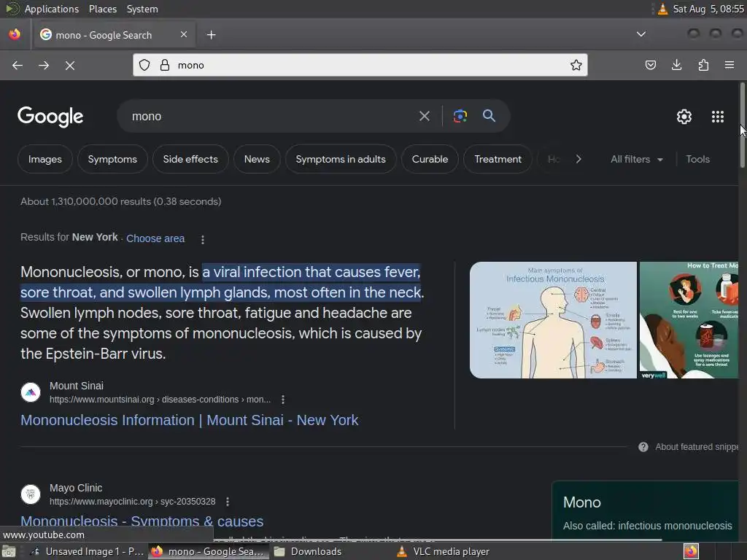Open a new tab with the plus button
Screen dimensions: 747x560
coord(212,35)
